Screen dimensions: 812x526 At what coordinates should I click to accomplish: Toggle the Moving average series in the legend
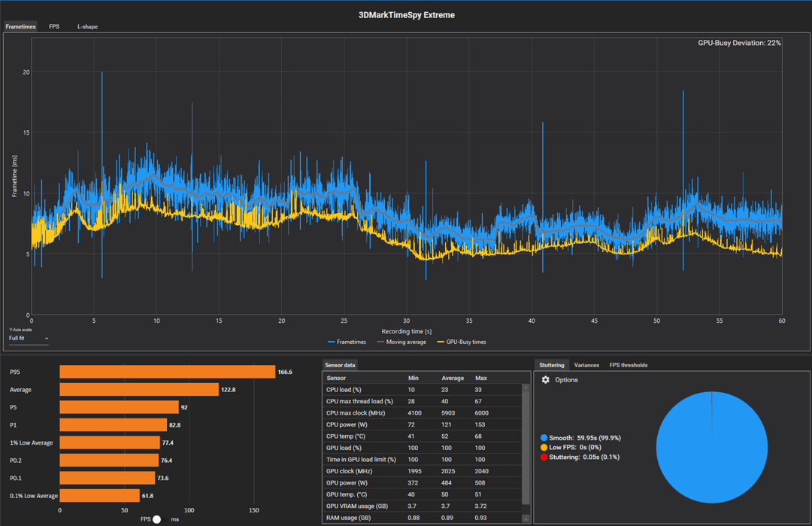coord(401,342)
